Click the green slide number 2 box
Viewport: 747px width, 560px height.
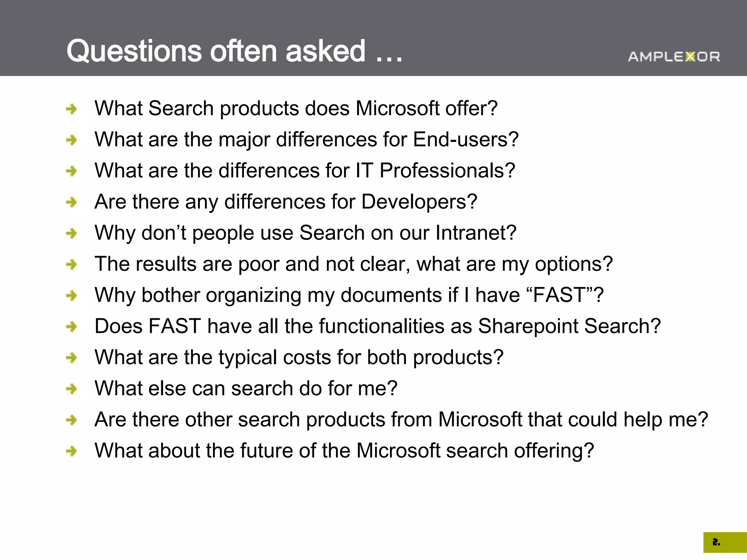tap(725, 542)
